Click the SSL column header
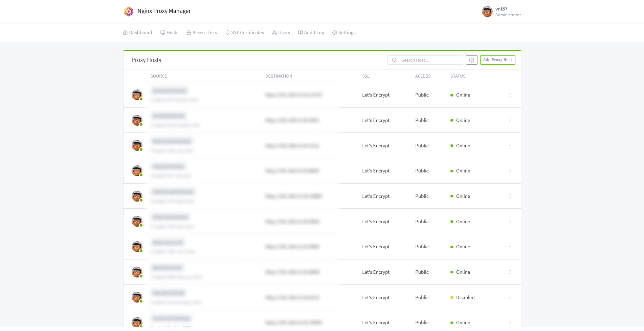The height and width of the screenshot is (331, 644). tap(366, 76)
